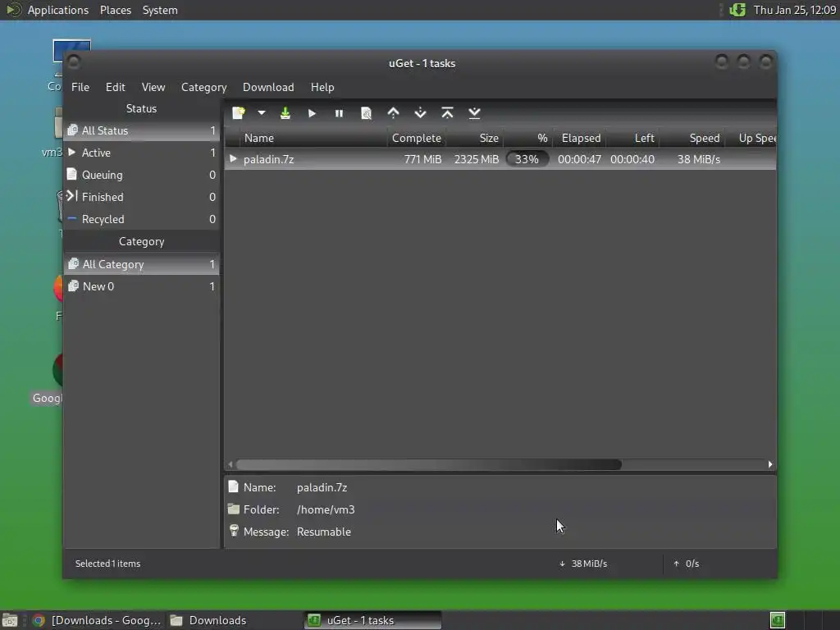
Task: Open the Applications menu in top panel
Action: (58, 10)
